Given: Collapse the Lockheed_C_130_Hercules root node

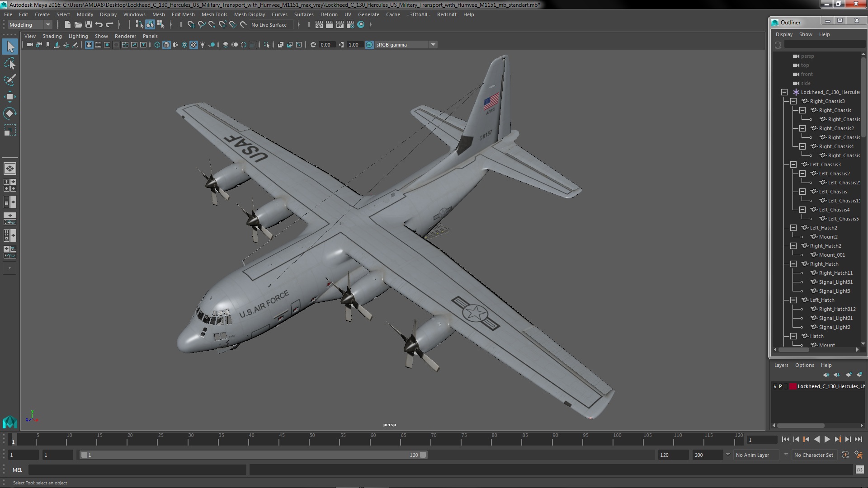Looking at the screenshot, I should [x=784, y=92].
